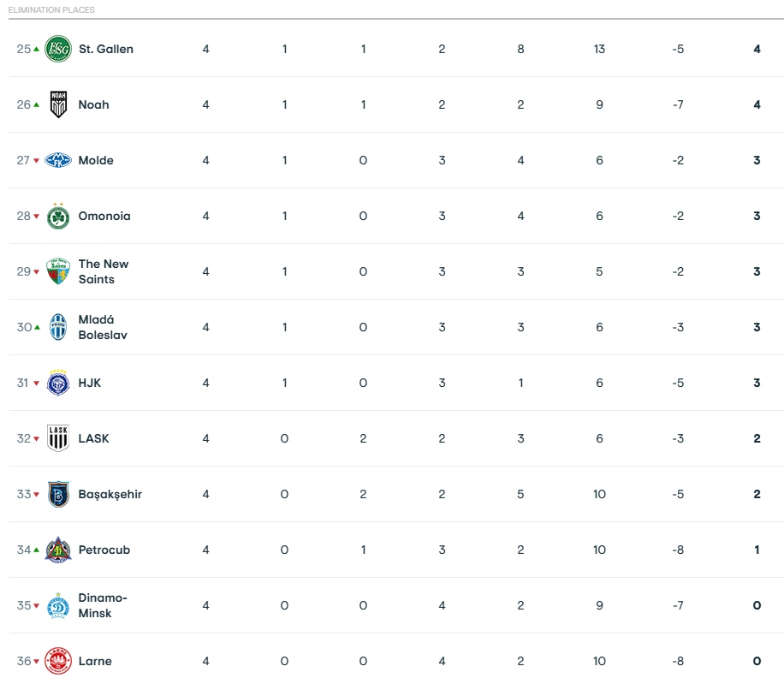Click the Omonoia shamrock crest
Screen dimensions: 784x684
click(x=58, y=216)
